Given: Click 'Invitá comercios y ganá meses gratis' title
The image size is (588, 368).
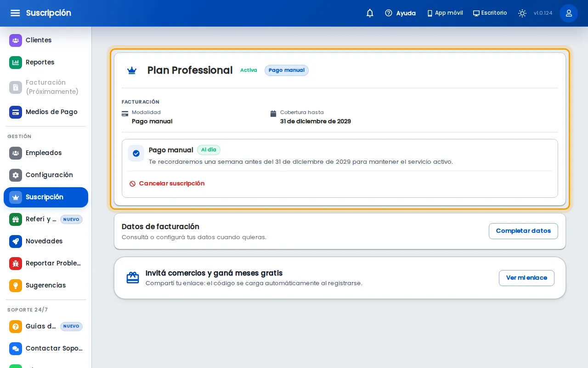Looking at the screenshot, I should [x=214, y=273].
